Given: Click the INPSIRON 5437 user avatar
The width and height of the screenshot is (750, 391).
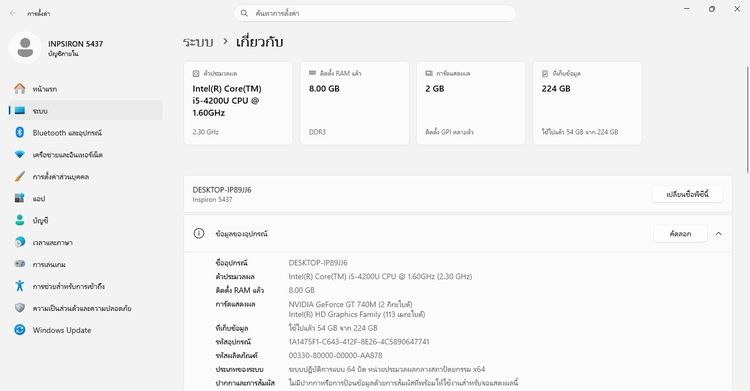Looking at the screenshot, I should point(25,48).
